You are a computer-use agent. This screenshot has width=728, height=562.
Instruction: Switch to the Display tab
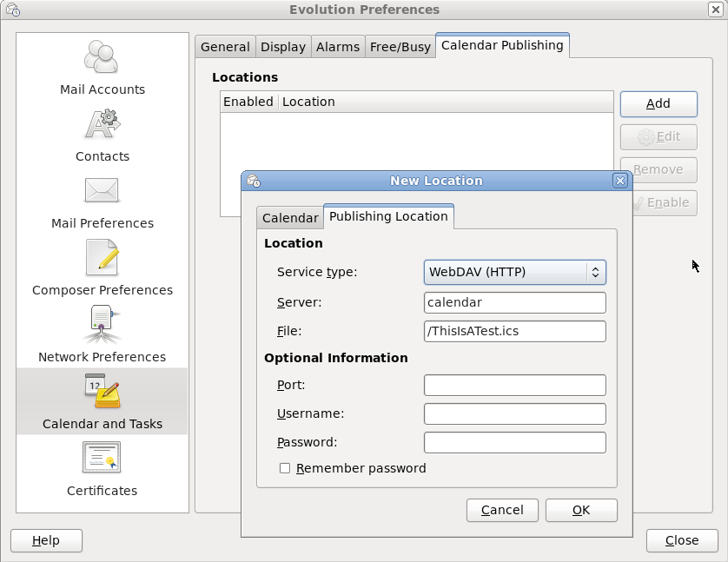(x=283, y=47)
